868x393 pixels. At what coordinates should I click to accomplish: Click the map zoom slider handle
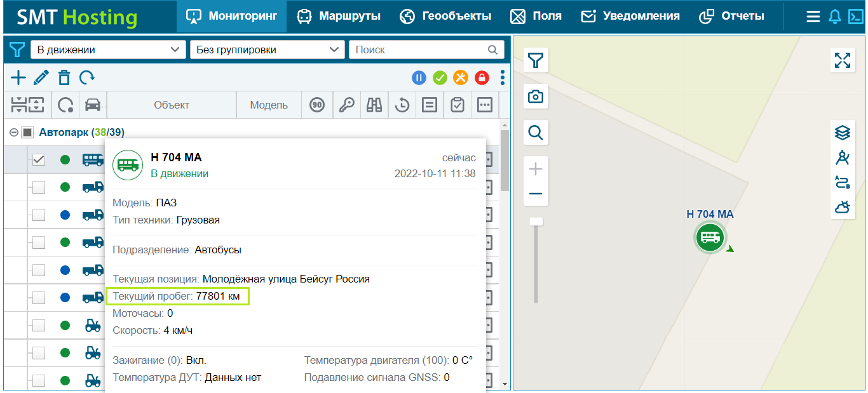(536, 222)
